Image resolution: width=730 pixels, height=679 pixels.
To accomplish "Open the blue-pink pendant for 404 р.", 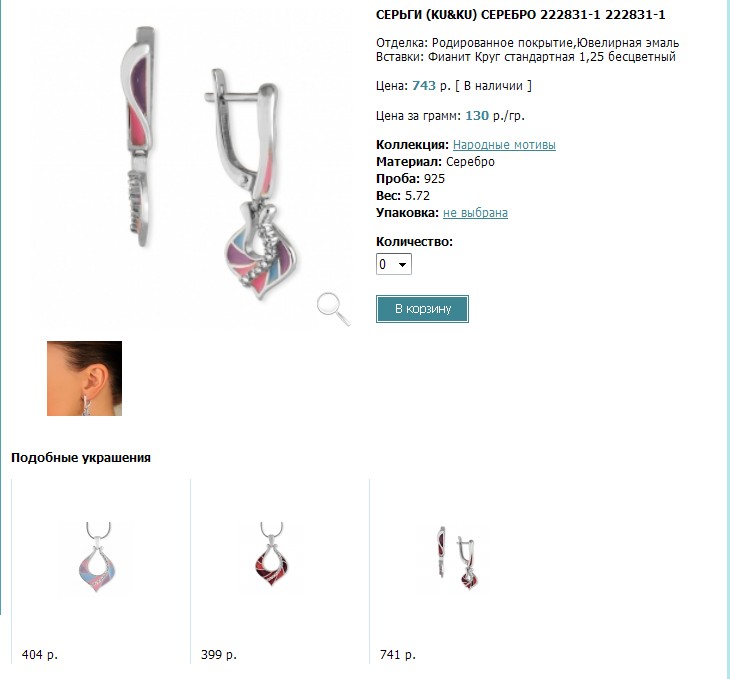I will (97, 557).
